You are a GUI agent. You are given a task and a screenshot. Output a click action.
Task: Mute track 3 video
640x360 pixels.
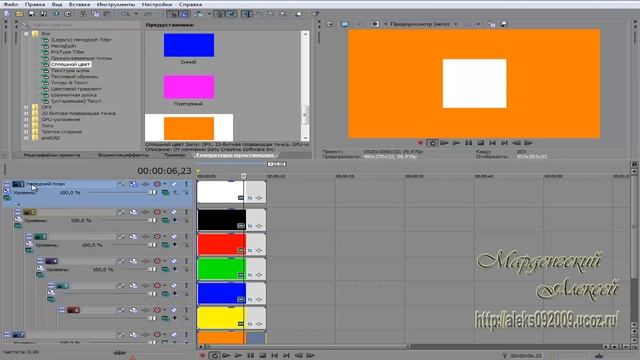point(174,237)
